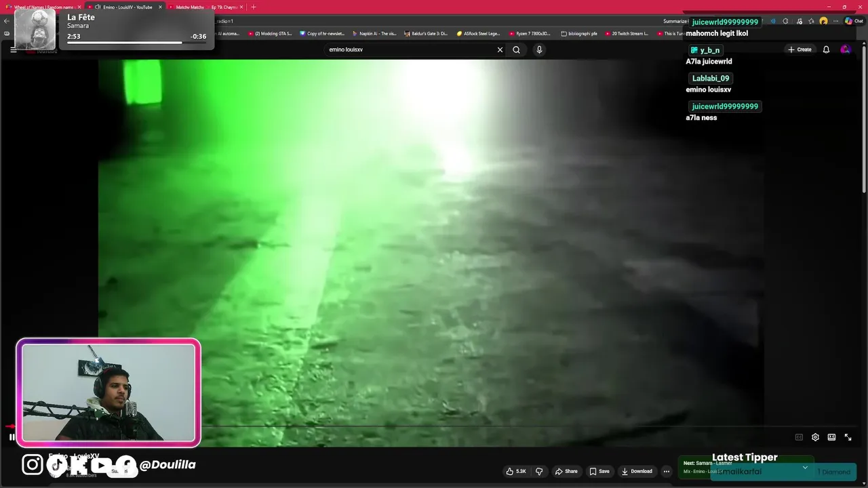868x488 pixels.
Task: Seek in the La Fête media progress bar
Action: coord(136,42)
